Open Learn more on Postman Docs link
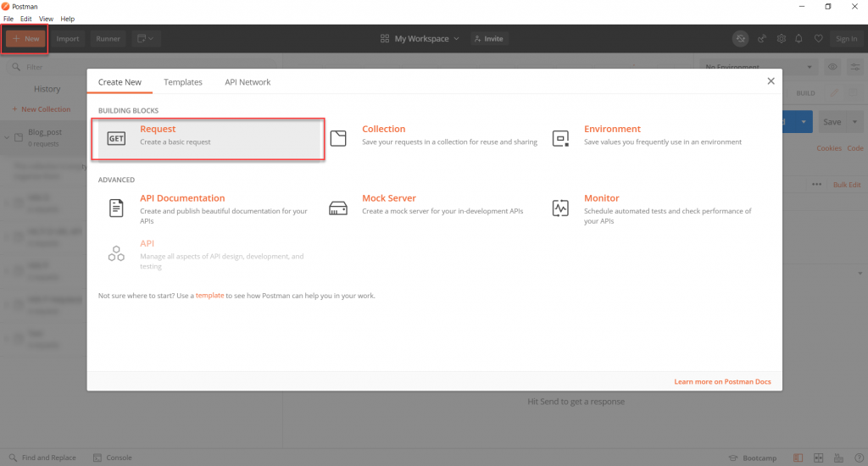This screenshot has height=466, width=868. click(x=722, y=382)
